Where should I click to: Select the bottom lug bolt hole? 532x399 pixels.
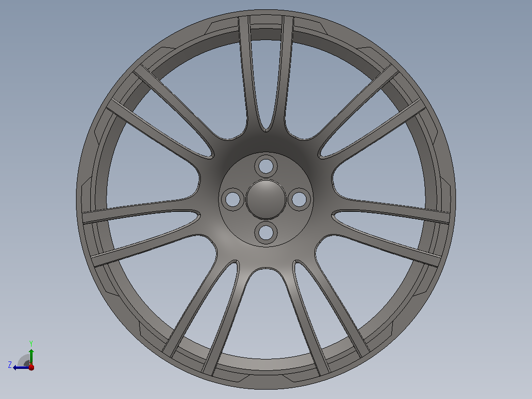point(266,233)
